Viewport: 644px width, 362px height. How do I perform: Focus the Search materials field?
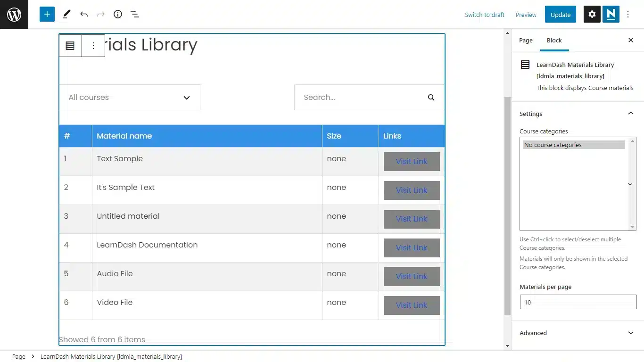pos(369,98)
